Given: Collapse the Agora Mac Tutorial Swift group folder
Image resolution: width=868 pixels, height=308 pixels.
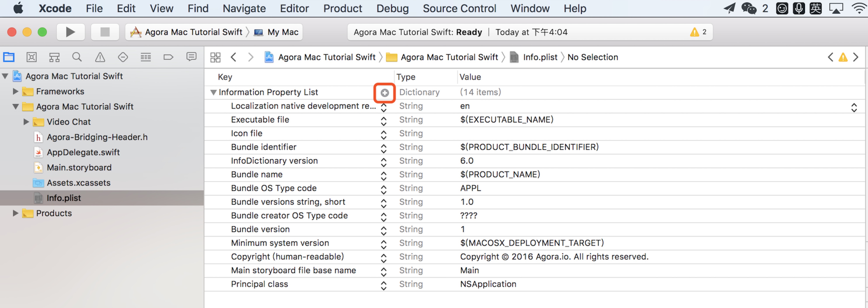Looking at the screenshot, I should pyautogui.click(x=16, y=107).
